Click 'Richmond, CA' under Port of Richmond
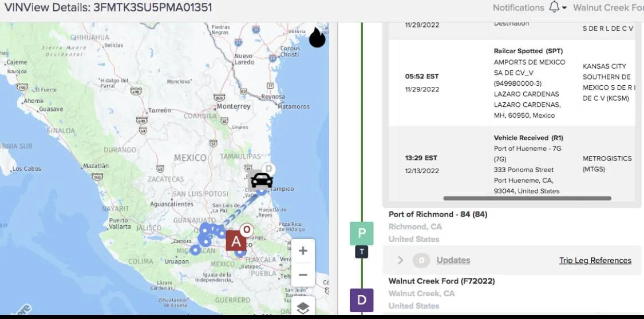The image size is (644, 319). pos(415,227)
